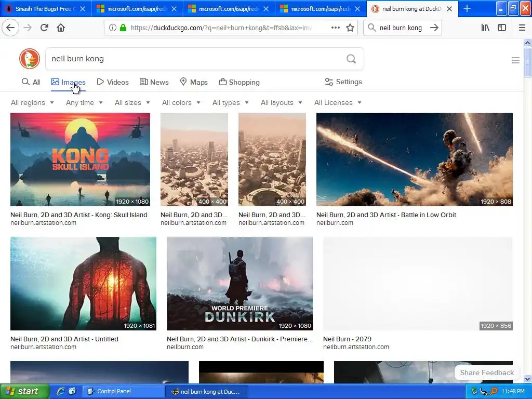532x399 pixels.
Task: Open the All sizes filter dropdown
Action: tap(132, 102)
